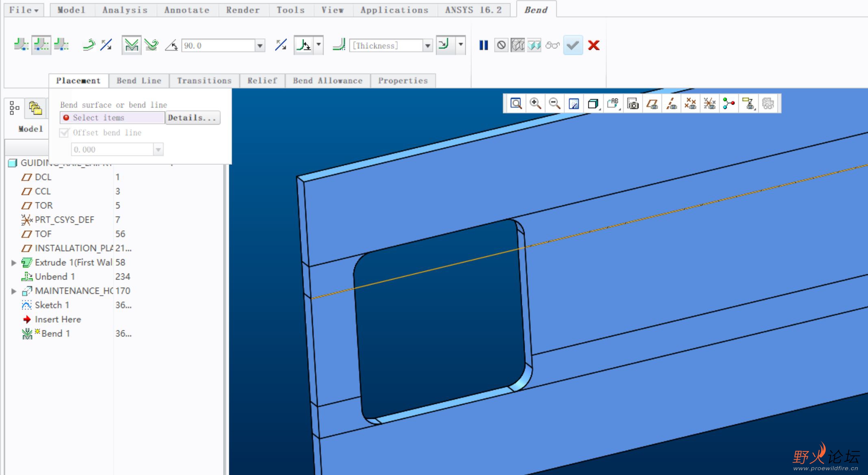This screenshot has height=475, width=868.
Task: Click the radius side dimension icon
Action: (x=445, y=45)
